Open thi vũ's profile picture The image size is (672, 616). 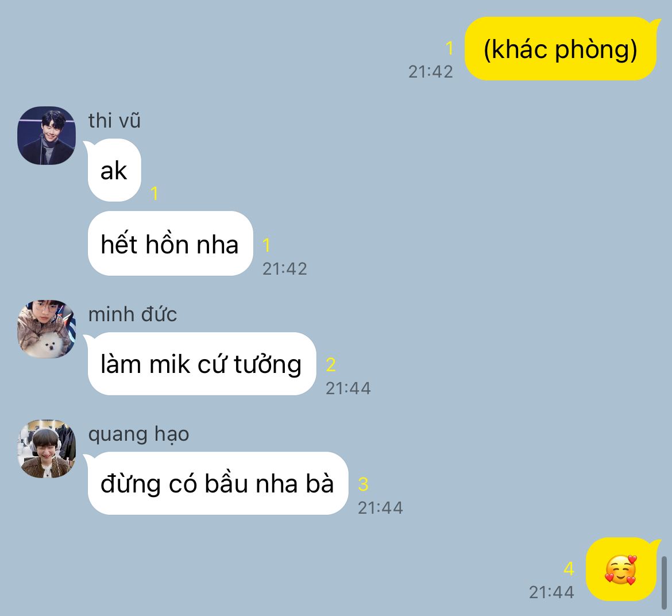(47, 136)
